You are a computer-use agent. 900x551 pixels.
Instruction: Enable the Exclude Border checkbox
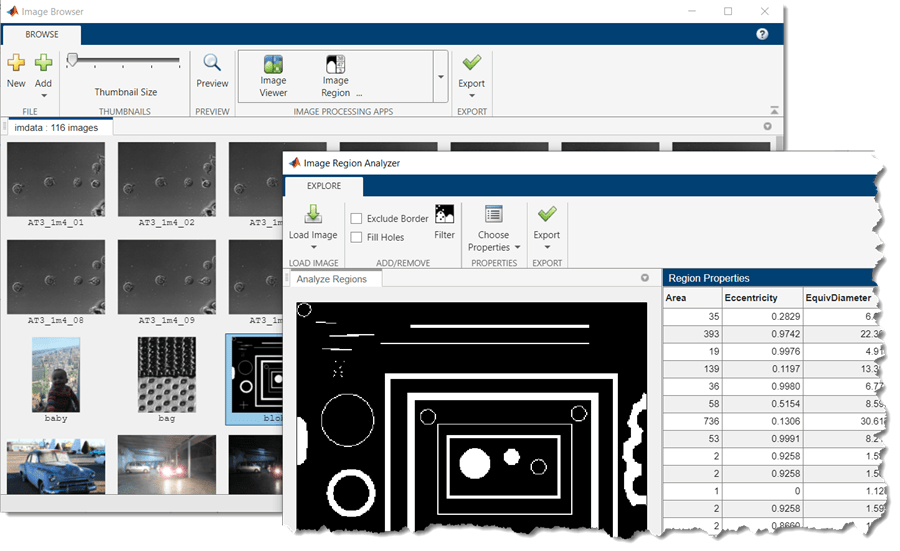tap(357, 218)
